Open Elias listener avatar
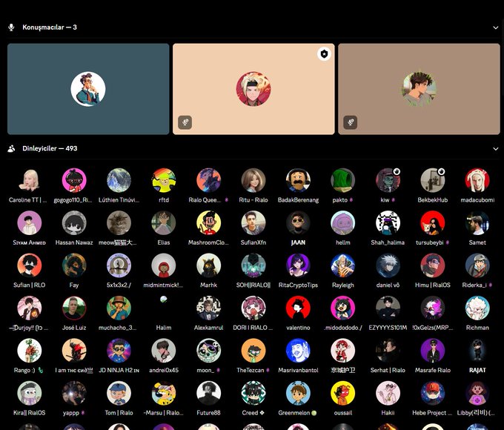Screen dimensions: 504x430 [164, 223]
